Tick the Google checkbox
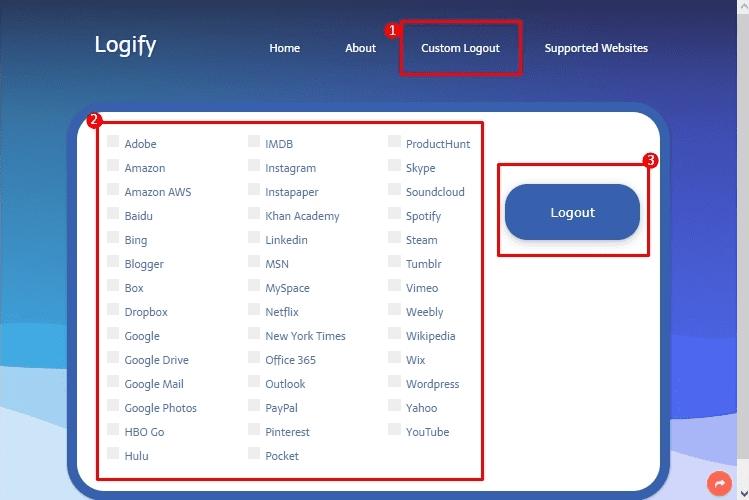 click(113, 333)
